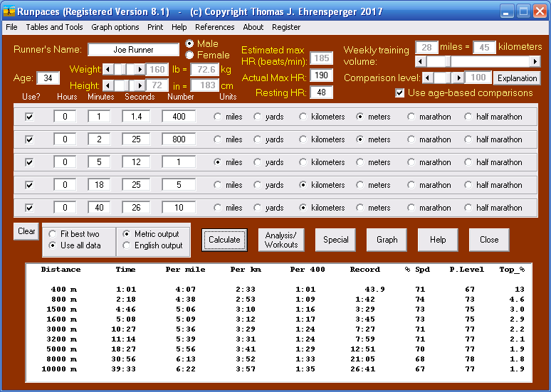Select 'Fit best two' option
The height and width of the screenshot is (392, 551).
coord(51,234)
